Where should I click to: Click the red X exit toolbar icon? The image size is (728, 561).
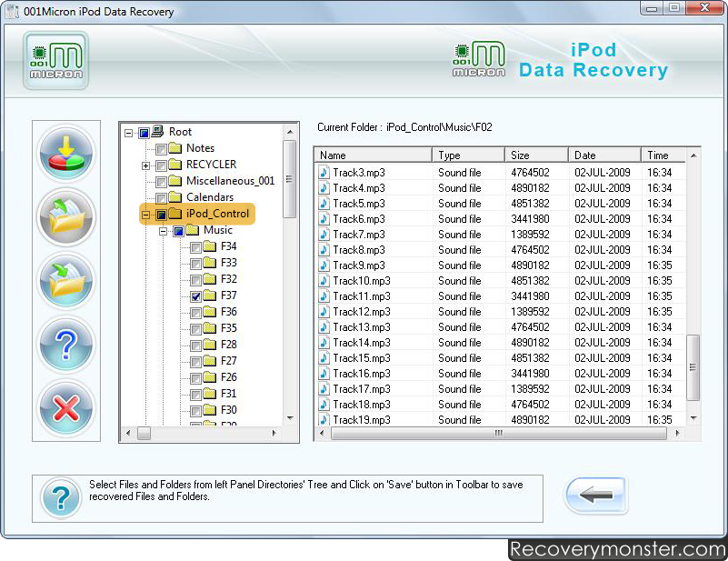[x=66, y=407]
